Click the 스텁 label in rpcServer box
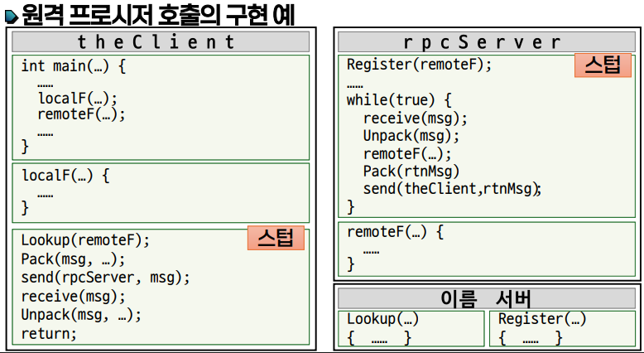 click(603, 65)
